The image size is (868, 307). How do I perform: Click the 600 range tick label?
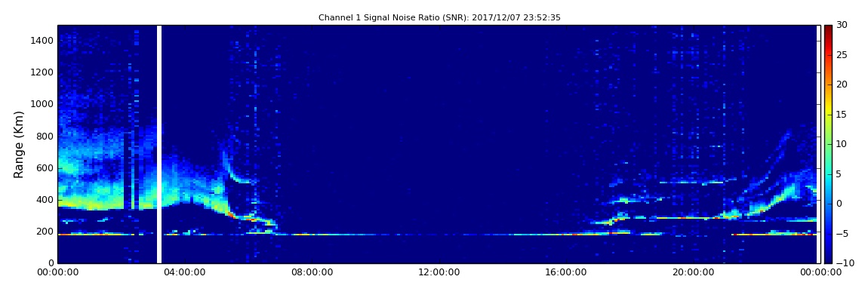[45, 168]
